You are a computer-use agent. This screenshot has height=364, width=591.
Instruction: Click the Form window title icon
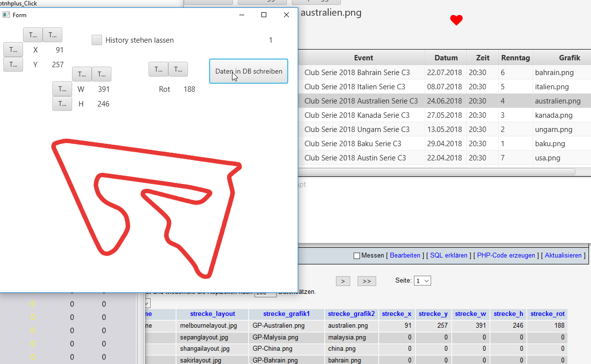(x=6, y=15)
